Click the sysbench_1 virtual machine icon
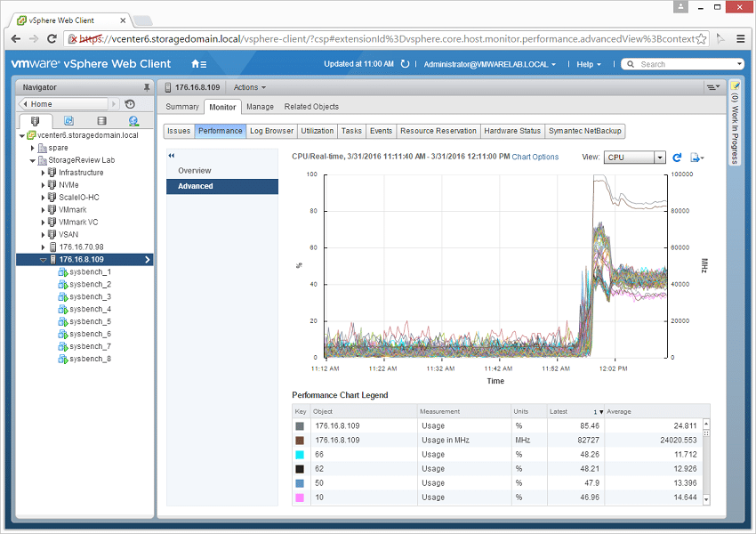The image size is (756, 534). click(x=62, y=272)
